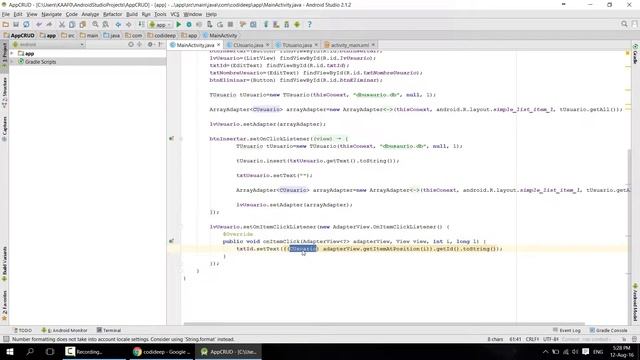This screenshot has height=360, width=640.
Task: Open the Recording taskbar item
Action: click(x=93, y=351)
